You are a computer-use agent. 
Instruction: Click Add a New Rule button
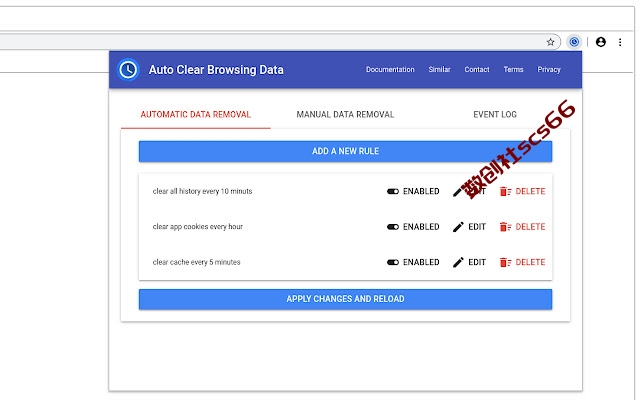(345, 151)
